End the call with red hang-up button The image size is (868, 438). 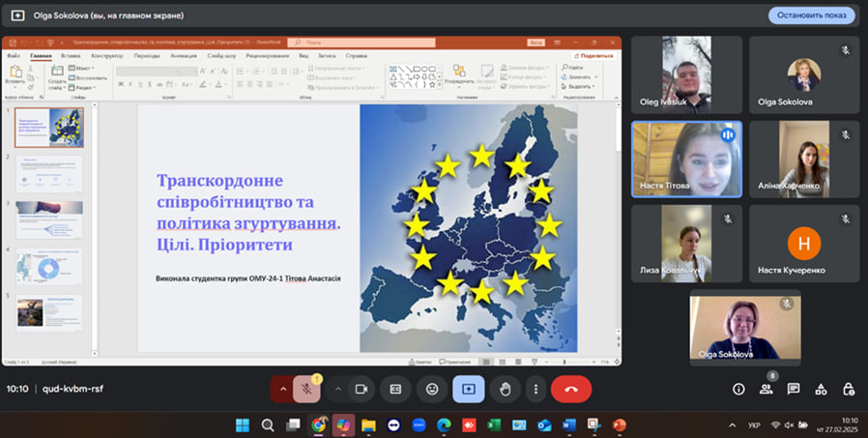pos(571,390)
